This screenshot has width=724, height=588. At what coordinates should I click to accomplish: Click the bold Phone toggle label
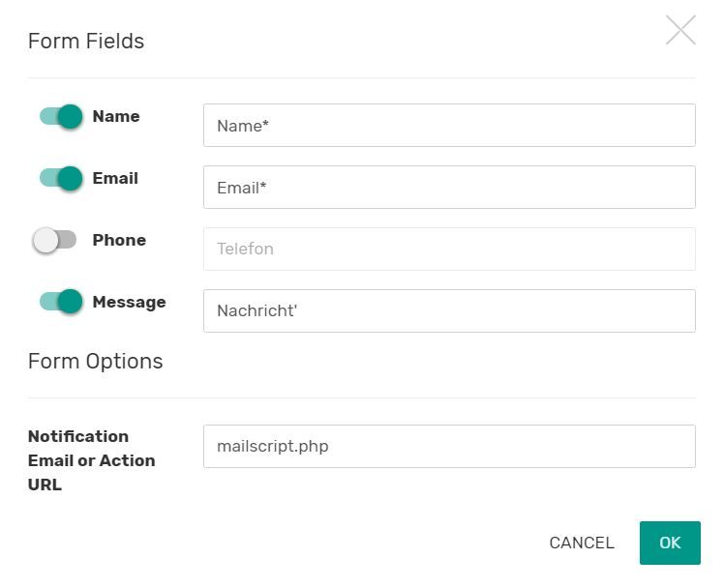[119, 240]
